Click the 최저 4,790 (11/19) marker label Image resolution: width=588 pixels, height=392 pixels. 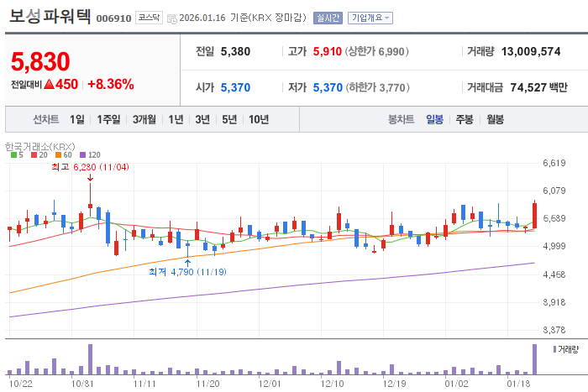187,272
